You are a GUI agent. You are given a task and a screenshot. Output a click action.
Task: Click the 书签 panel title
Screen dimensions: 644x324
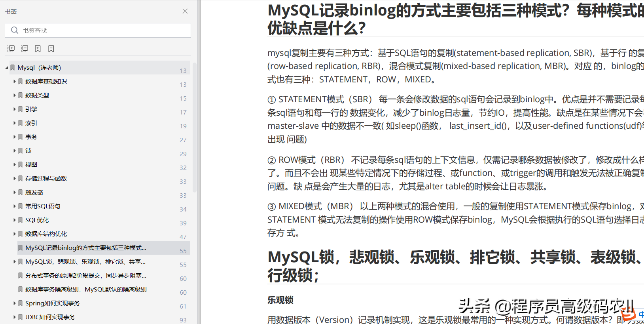point(11,11)
